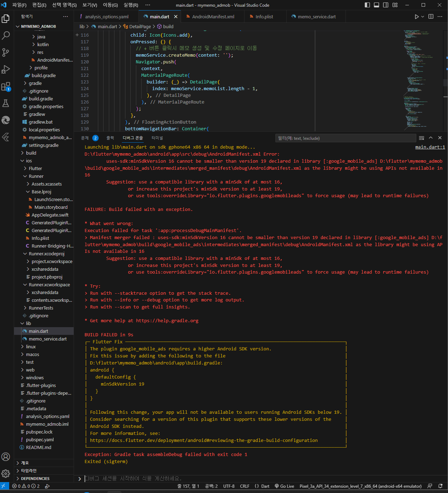Open the main.dart:1 link in debug console
This screenshot has width=448, height=493.
tap(430, 147)
